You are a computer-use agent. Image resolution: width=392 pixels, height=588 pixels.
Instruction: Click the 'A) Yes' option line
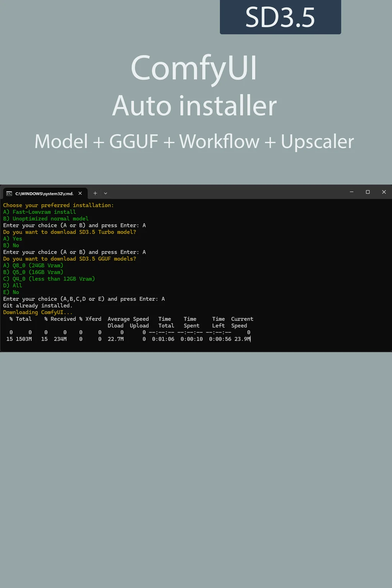13,239
